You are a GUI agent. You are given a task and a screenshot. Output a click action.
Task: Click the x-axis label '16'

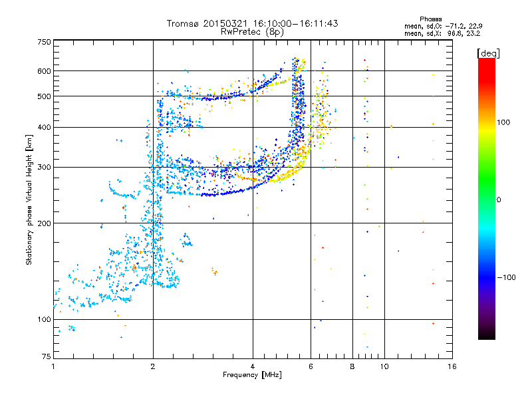click(452, 366)
